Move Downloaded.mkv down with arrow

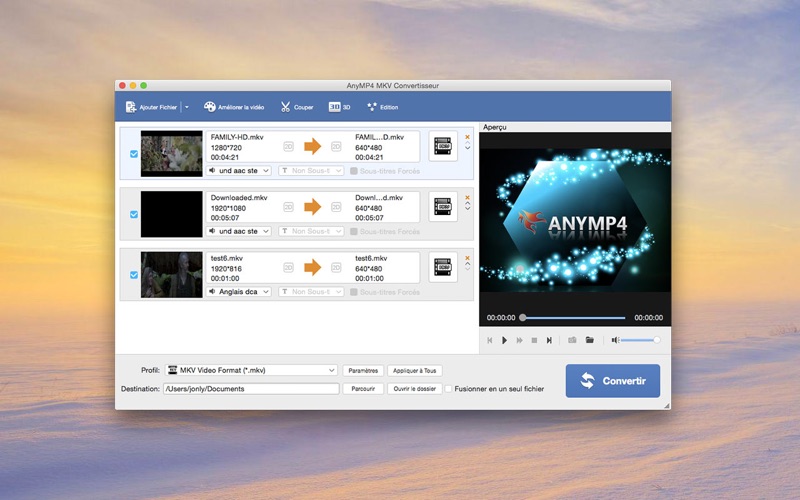click(x=467, y=209)
